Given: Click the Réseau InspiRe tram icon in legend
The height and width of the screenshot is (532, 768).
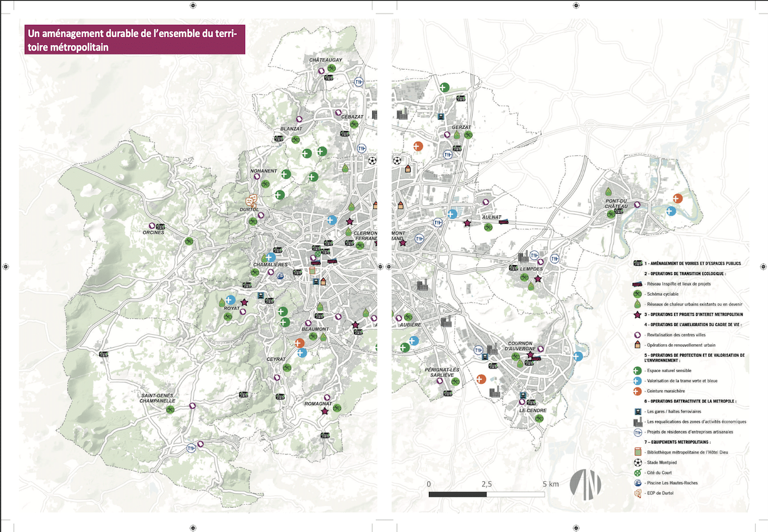Looking at the screenshot, I should click(637, 284).
